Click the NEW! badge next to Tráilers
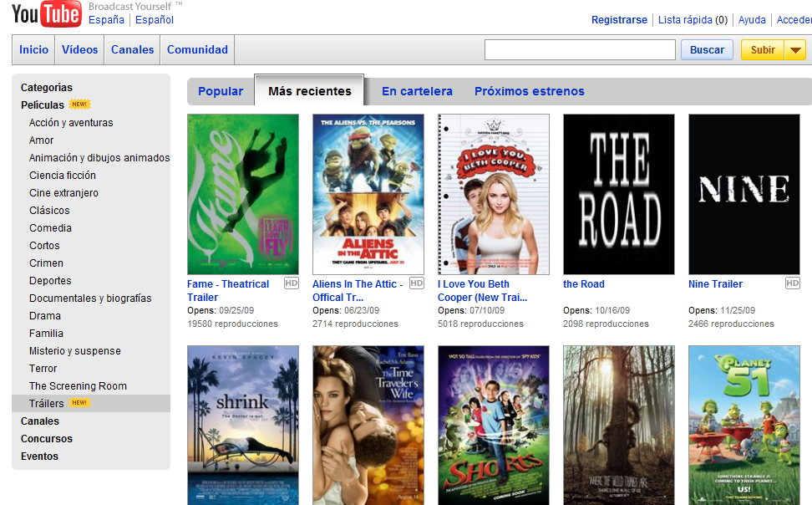The width and height of the screenshot is (812, 505). click(x=79, y=403)
